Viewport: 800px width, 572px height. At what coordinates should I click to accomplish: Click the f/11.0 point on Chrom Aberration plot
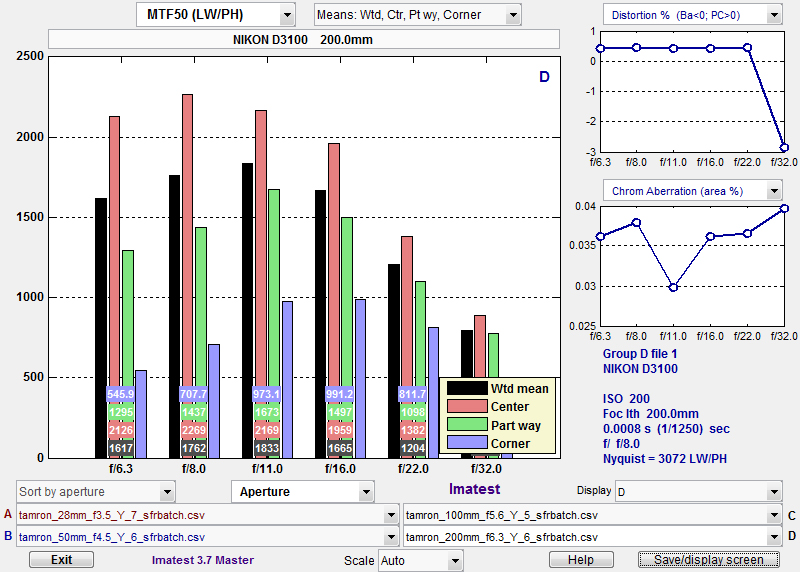coord(673,288)
